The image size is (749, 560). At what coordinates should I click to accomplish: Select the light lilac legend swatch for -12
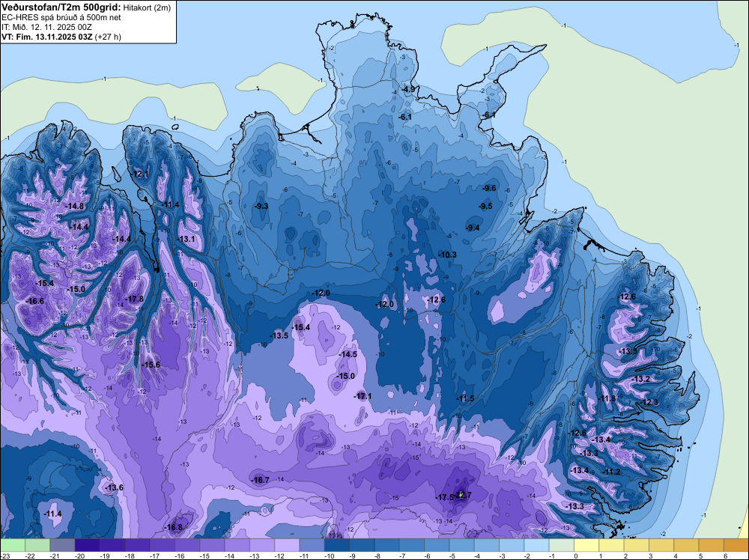pos(287,545)
